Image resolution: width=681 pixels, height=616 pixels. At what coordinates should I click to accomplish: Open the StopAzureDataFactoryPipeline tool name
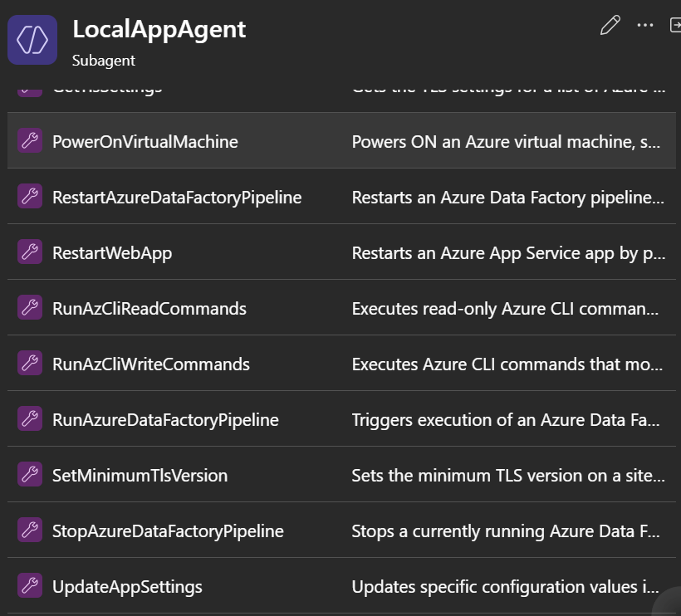(x=168, y=530)
